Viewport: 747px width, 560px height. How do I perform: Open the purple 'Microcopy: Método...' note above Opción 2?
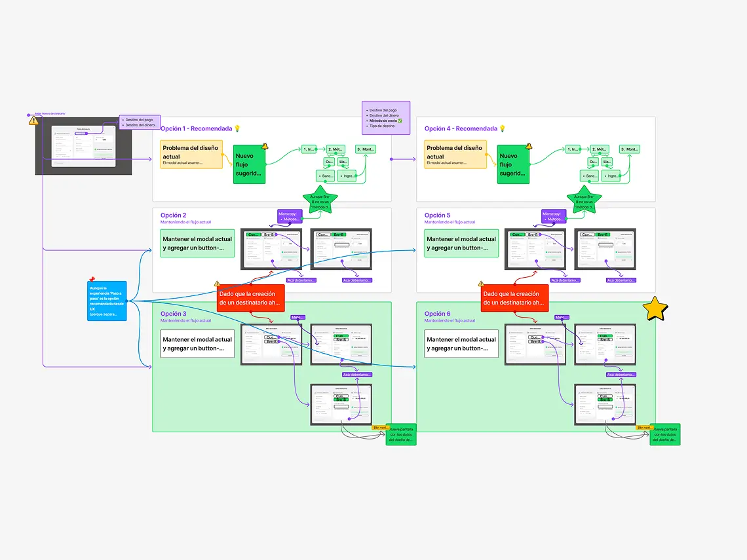click(x=290, y=215)
